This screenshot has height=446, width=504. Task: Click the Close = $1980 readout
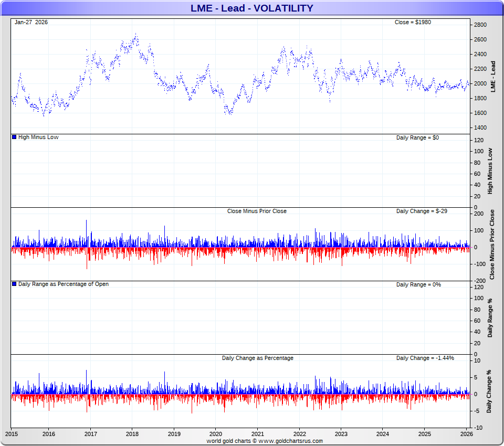(x=413, y=22)
